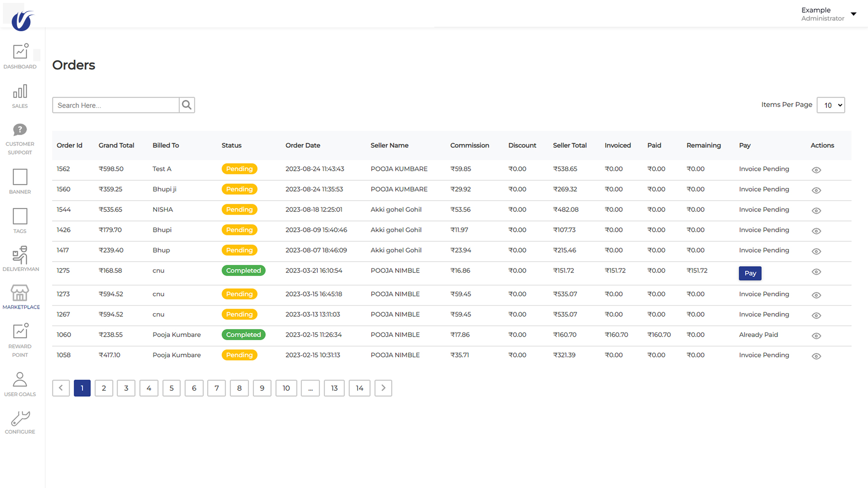Open the Deliveryman sidebar icon
Viewport: 868px width, 488px height.
[x=20, y=255]
